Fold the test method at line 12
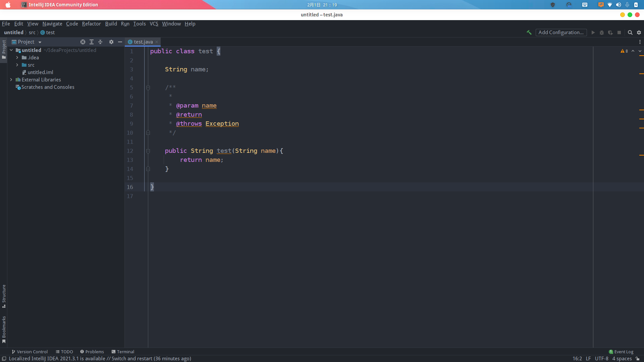This screenshot has width=644, height=362. click(148, 151)
